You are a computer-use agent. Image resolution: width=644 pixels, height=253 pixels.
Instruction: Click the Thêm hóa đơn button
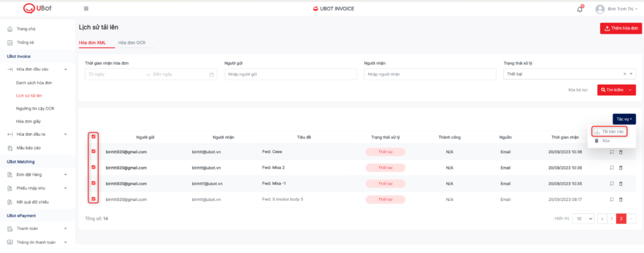(x=621, y=29)
